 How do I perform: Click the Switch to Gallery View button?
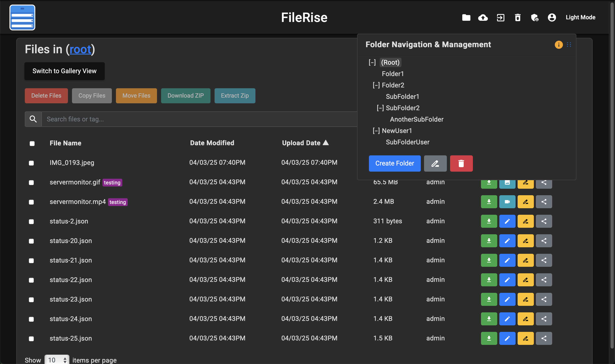64,71
